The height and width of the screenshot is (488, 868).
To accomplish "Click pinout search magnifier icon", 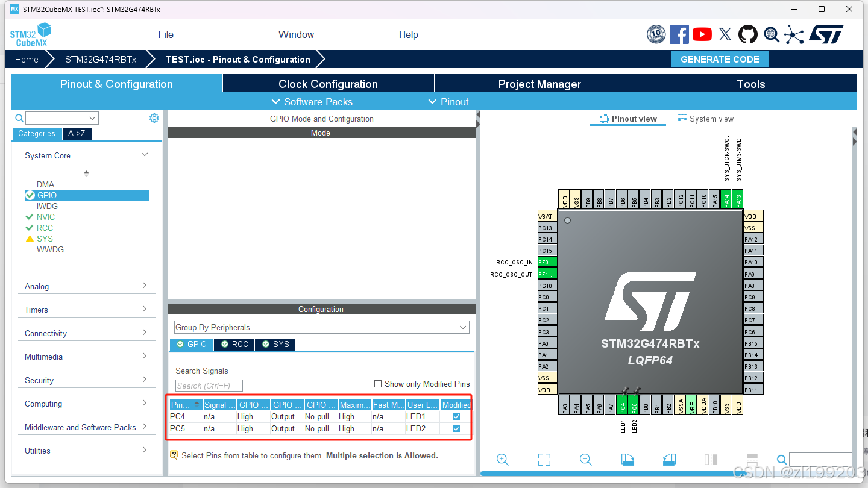I will coord(782,460).
